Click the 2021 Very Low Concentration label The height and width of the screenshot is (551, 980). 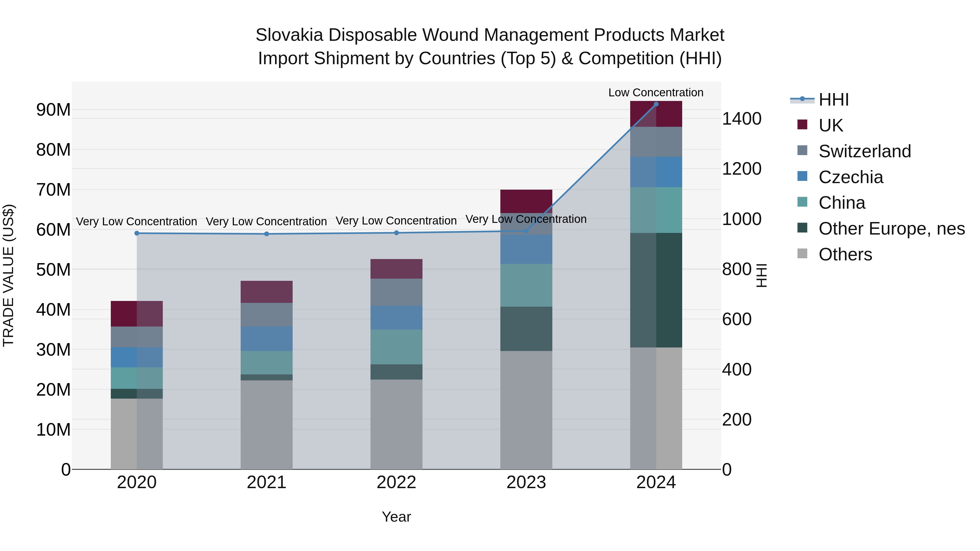click(266, 221)
